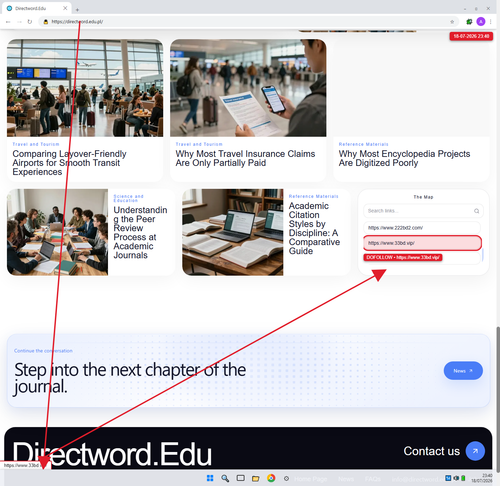Select the Directword.Edu browser tab

point(37,8)
